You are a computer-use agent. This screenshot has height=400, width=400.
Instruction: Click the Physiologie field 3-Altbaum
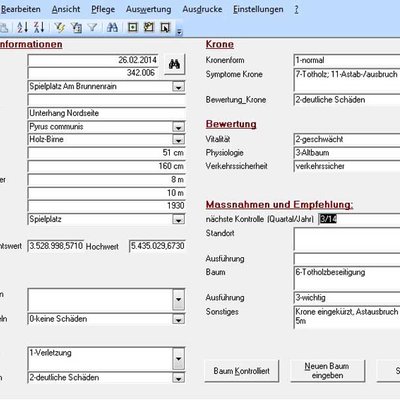click(347, 153)
